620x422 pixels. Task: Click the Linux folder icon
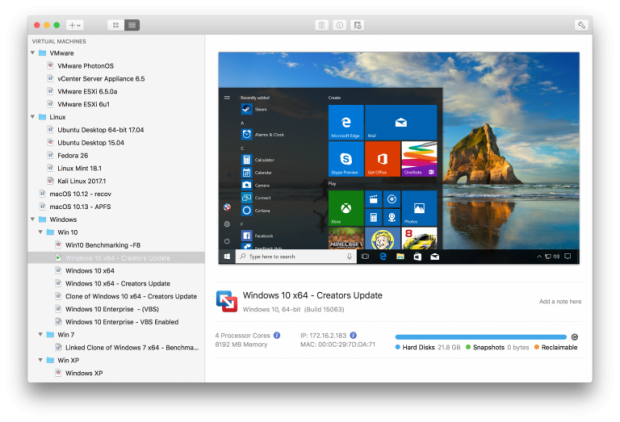[42, 117]
